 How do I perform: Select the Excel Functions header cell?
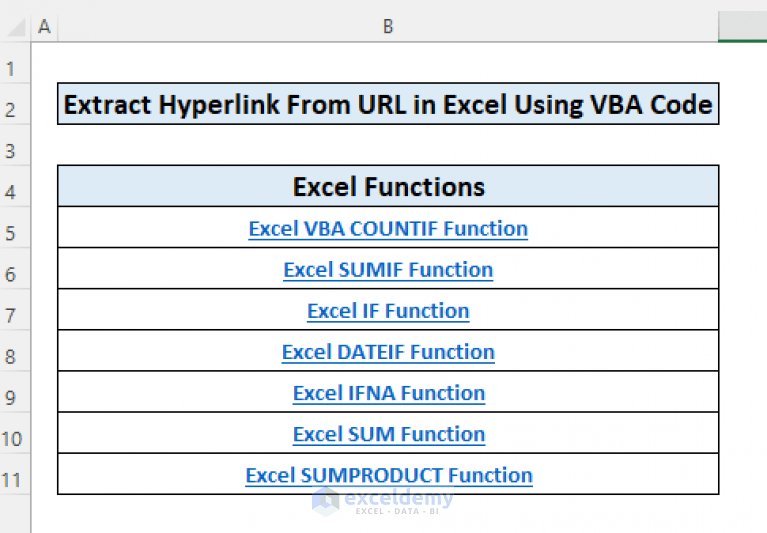pyautogui.click(x=388, y=186)
